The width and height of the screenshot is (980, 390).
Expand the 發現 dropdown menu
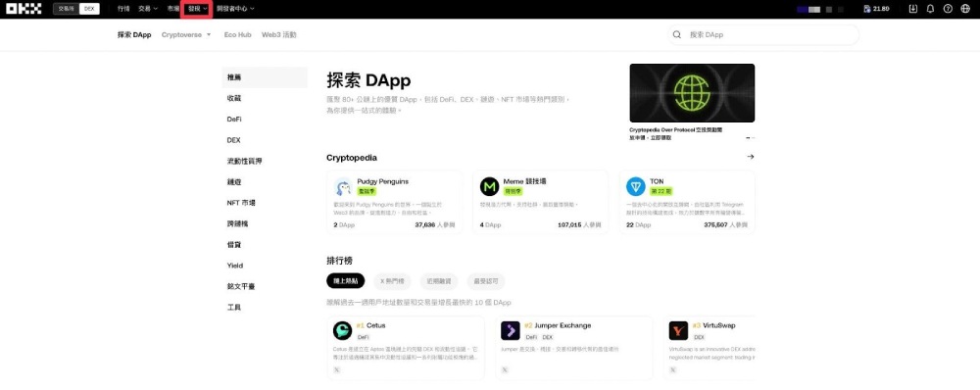coord(198,9)
